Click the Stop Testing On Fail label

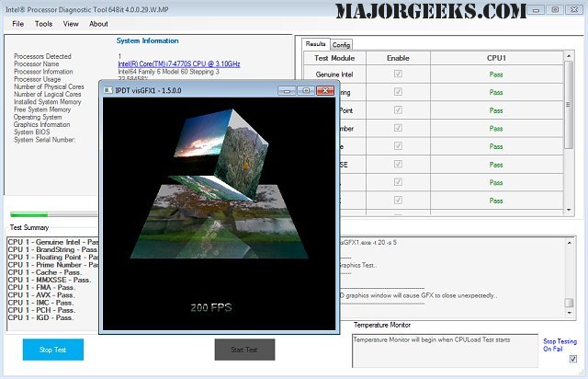tap(560, 345)
